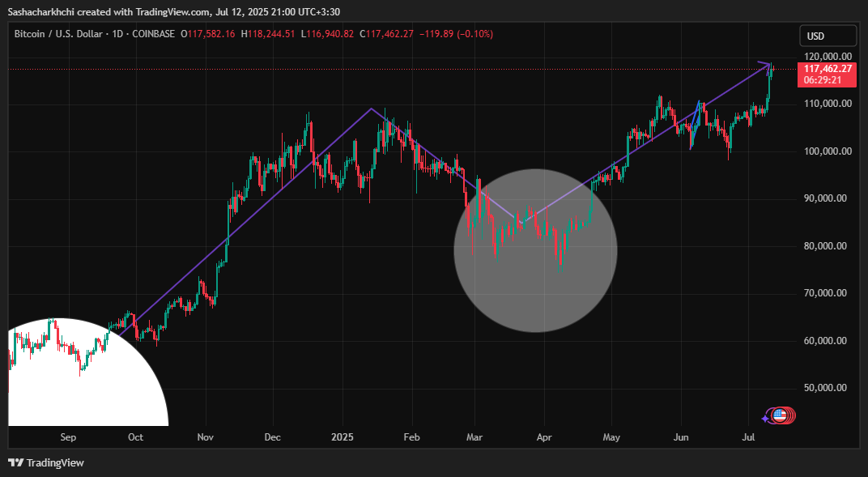The height and width of the screenshot is (477, 868).
Task: Click the −119.89 (−0.10%) change value
Action: coord(456,34)
